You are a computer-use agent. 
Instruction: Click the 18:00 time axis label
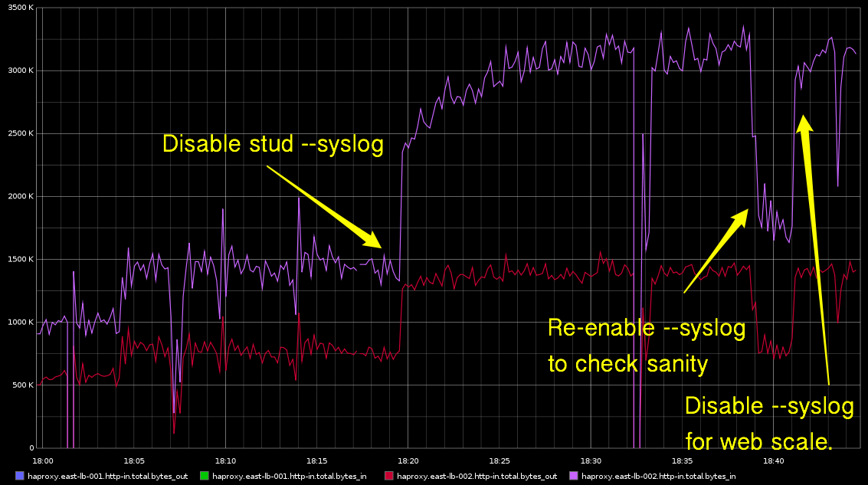pyautogui.click(x=43, y=460)
